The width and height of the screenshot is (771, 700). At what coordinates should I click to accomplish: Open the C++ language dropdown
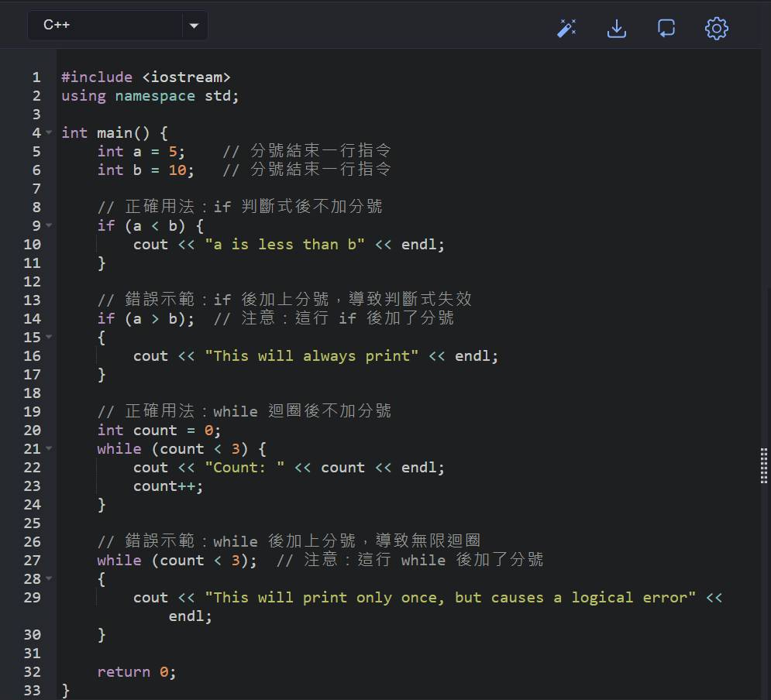click(x=118, y=25)
